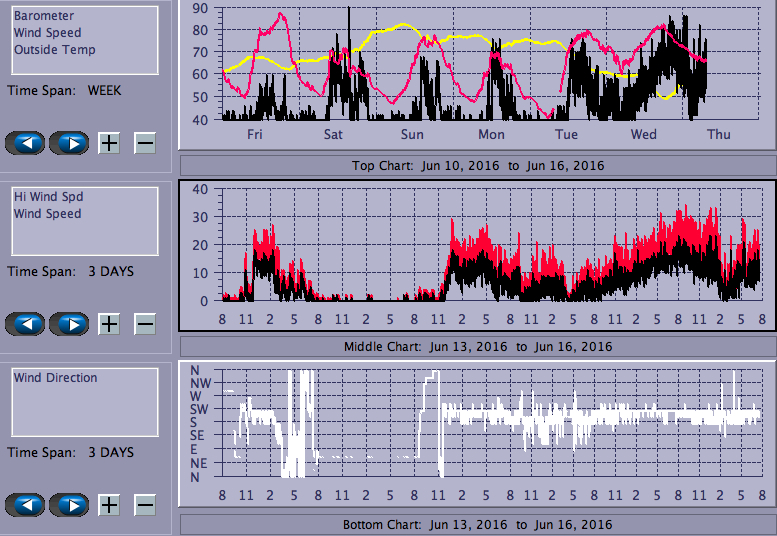Select Wind Speed in middle chart list
Viewport: 777px width, 536px height.
48,214
